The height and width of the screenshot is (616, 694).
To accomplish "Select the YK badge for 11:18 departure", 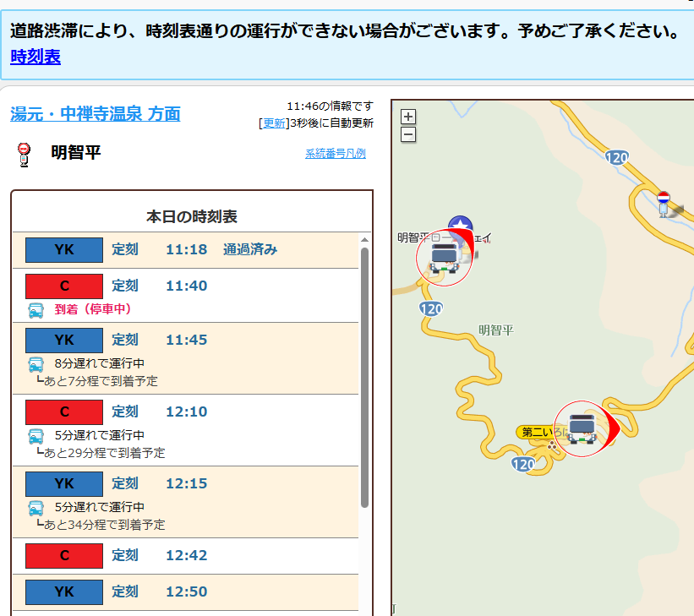I will (64, 250).
